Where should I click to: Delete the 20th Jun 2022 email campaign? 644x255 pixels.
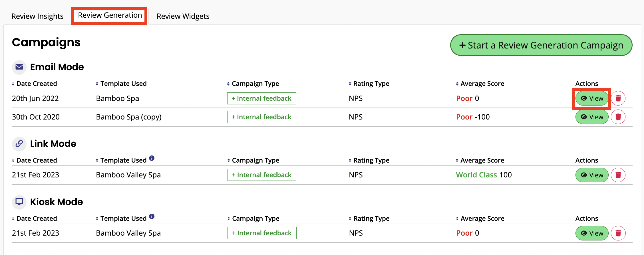(x=618, y=98)
